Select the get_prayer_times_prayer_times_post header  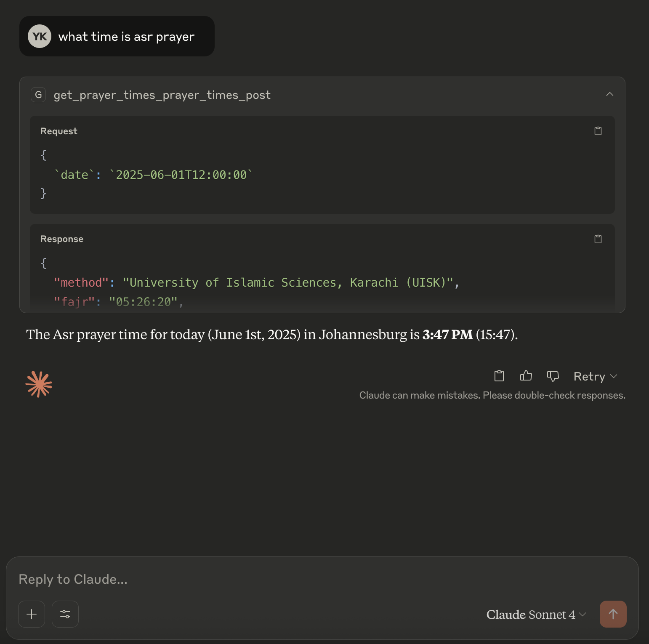[x=162, y=95]
